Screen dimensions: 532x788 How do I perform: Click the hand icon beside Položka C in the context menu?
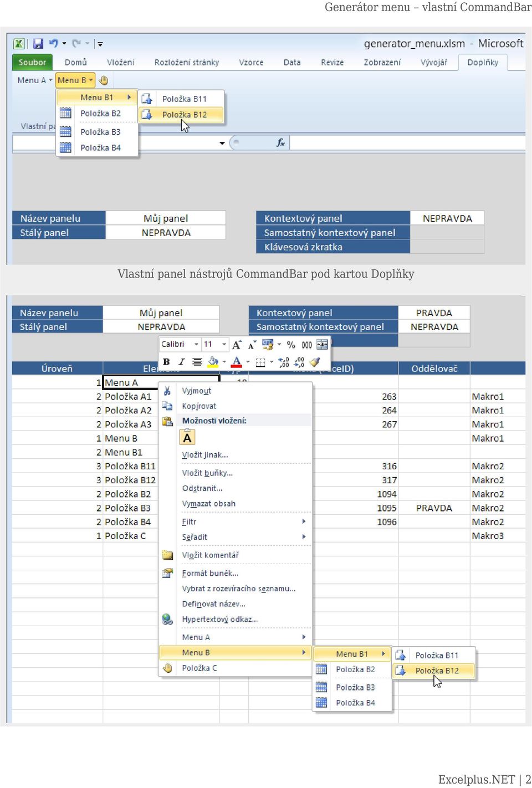[x=167, y=668]
